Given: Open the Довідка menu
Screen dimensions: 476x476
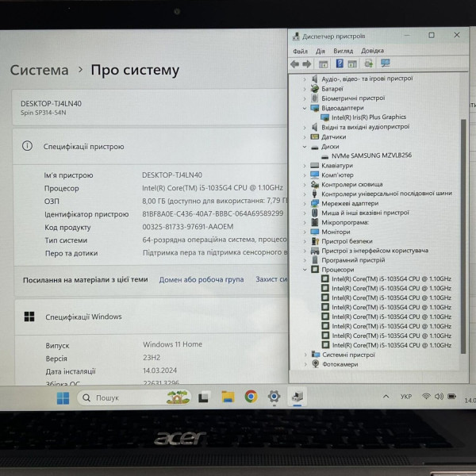Looking at the screenshot, I should pos(373,51).
